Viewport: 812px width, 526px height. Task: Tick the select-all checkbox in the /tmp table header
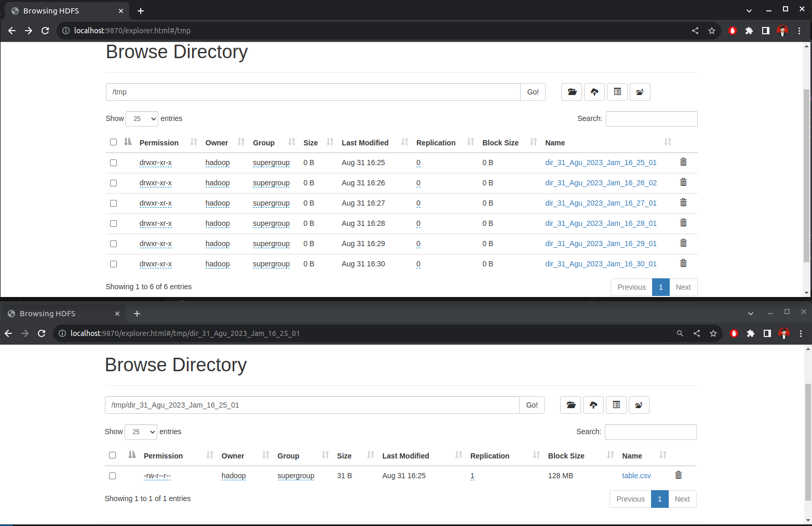[113, 142]
